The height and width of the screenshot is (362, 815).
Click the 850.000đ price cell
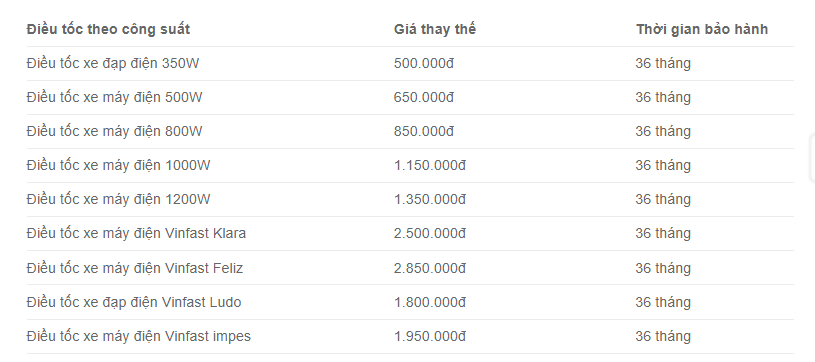coord(424,132)
